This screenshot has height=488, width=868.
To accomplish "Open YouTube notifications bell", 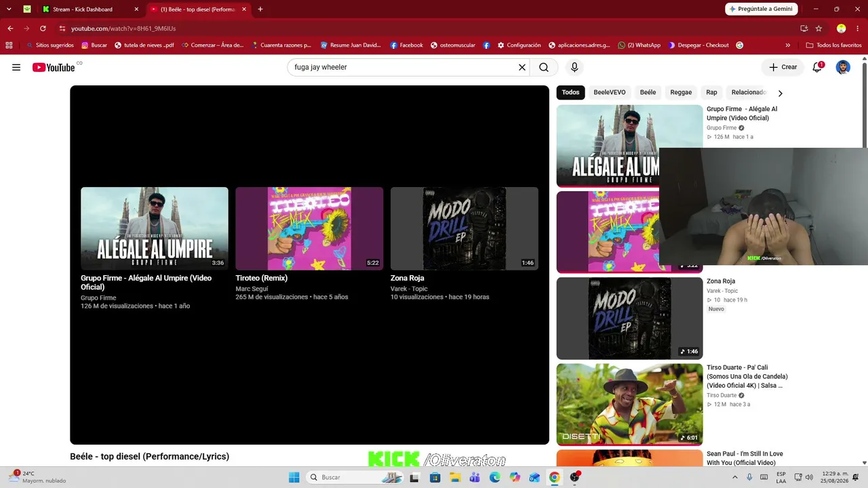I will (817, 67).
